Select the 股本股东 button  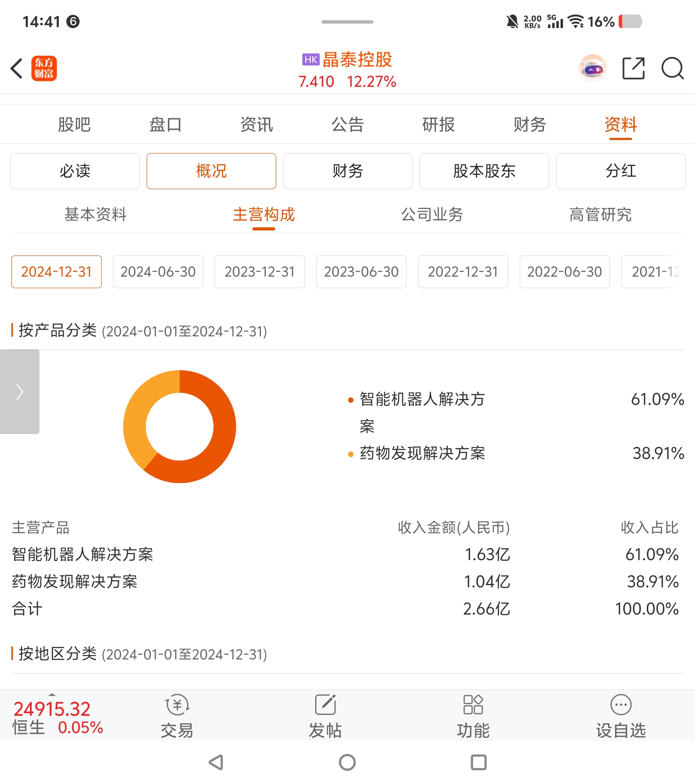[484, 171]
